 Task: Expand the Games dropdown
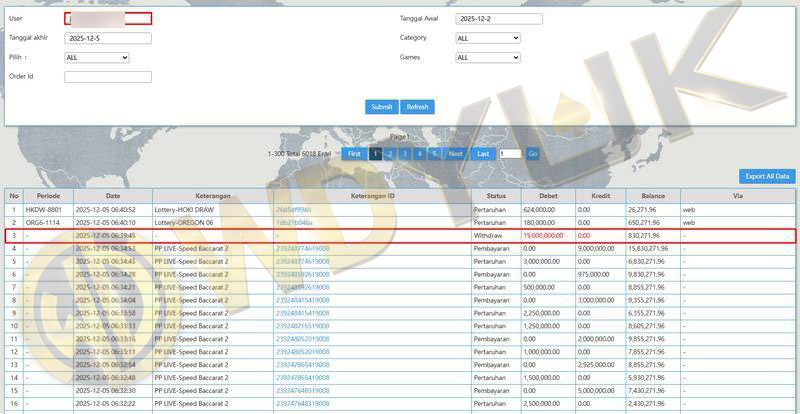click(x=488, y=58)
